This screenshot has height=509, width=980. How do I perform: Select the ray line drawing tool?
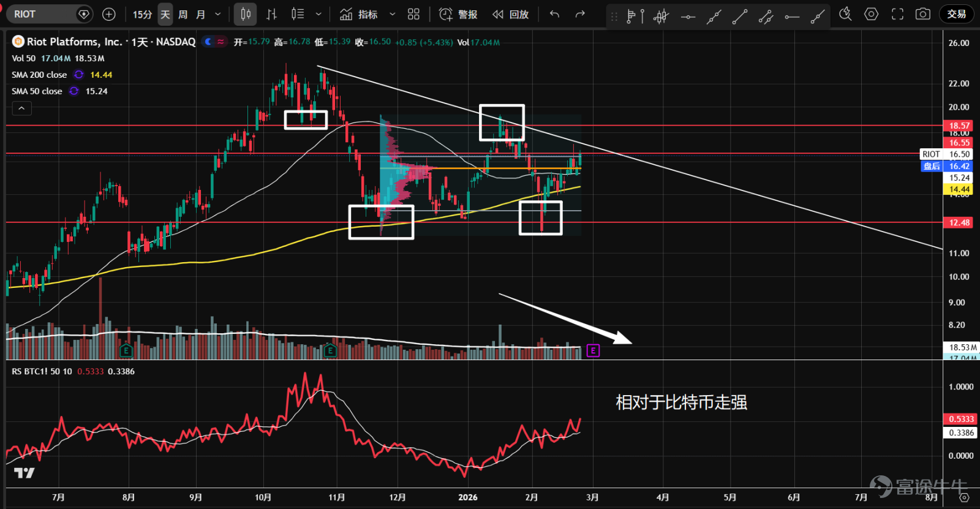click(x=818, y=17)
